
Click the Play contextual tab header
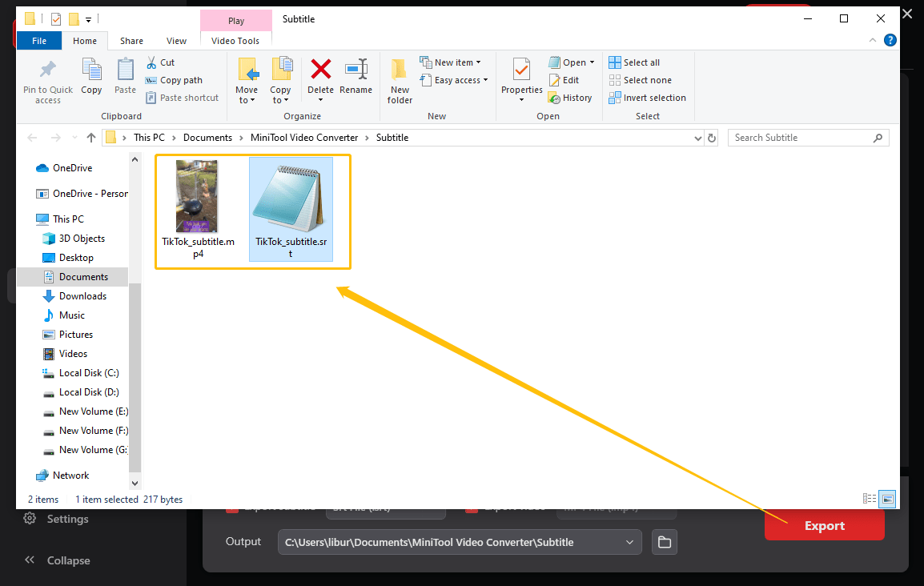[x=236, y=21]
